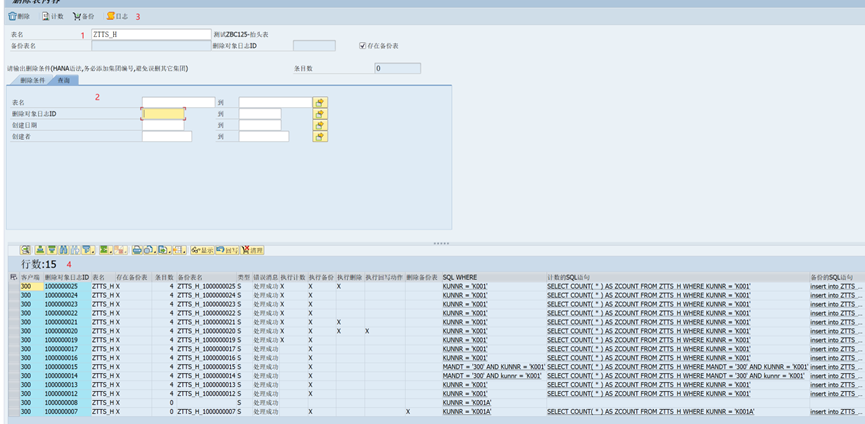Open the Print icon dropdown in grid toolbar

coord(137,250)
